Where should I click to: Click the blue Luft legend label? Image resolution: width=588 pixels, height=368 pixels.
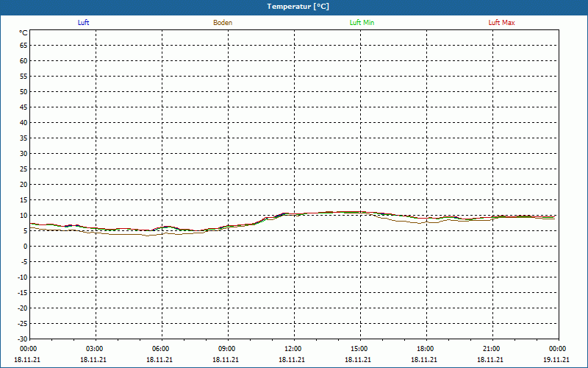[83, 23]
